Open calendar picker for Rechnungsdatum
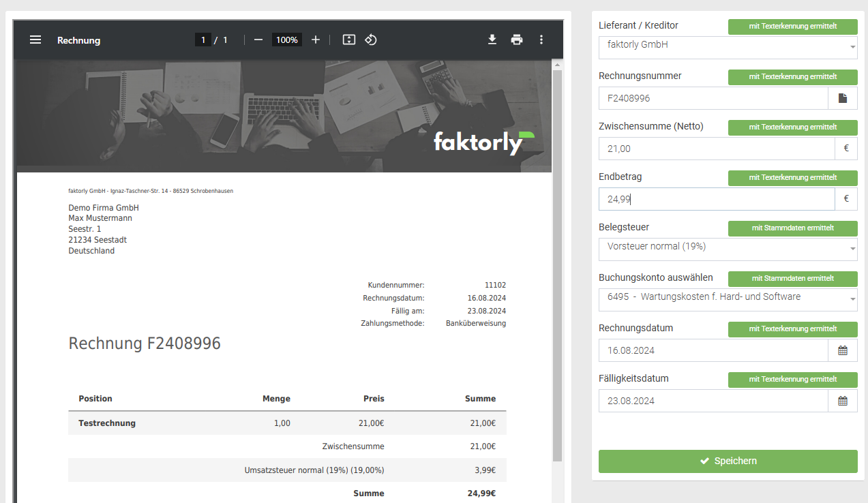The width and height of the screenshot is (868, 503). (x=843, y=350)
